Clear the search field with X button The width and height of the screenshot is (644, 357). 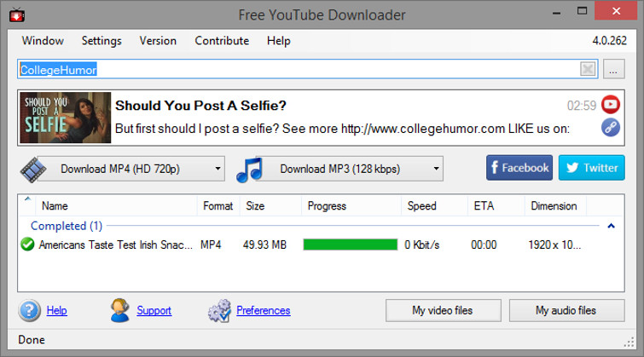[x=588, y=69]
